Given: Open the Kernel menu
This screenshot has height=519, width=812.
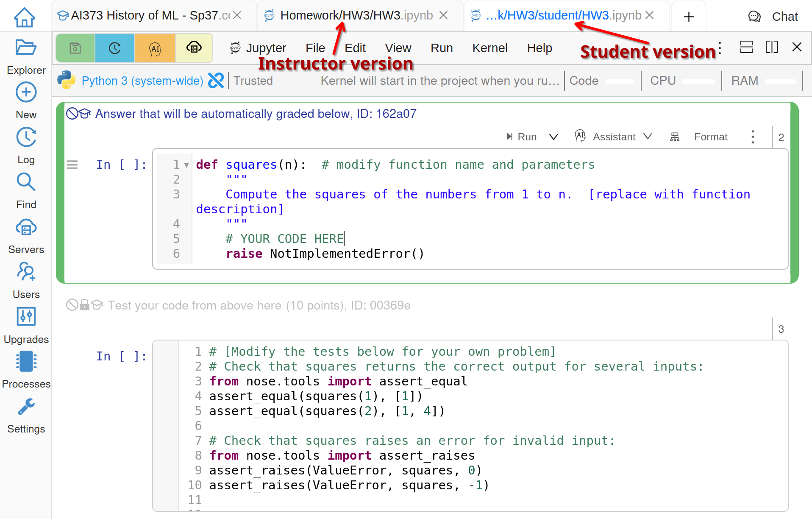Looking at the screenshot, I should pos(489,48).
